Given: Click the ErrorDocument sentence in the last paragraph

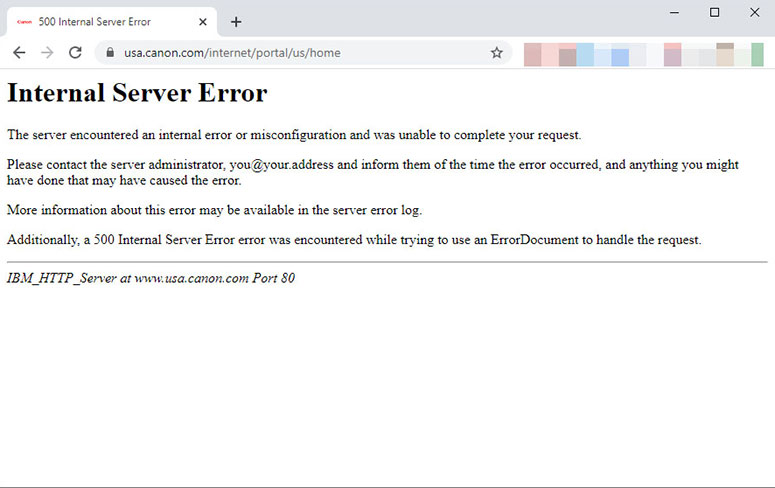Looking at the screenshot, I should point(354,240).
